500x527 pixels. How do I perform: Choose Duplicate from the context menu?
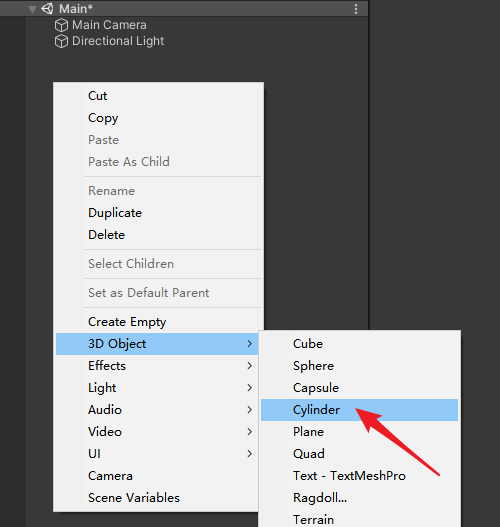(x=158, y=213)
